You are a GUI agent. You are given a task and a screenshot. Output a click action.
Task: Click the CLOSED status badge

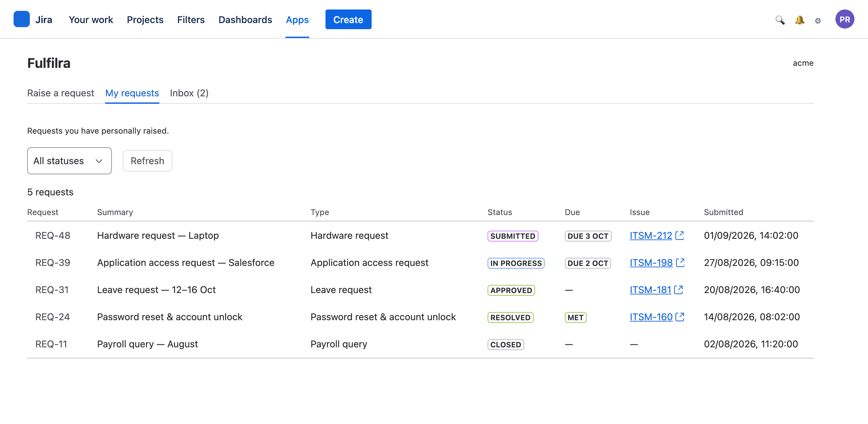point(506,345)
